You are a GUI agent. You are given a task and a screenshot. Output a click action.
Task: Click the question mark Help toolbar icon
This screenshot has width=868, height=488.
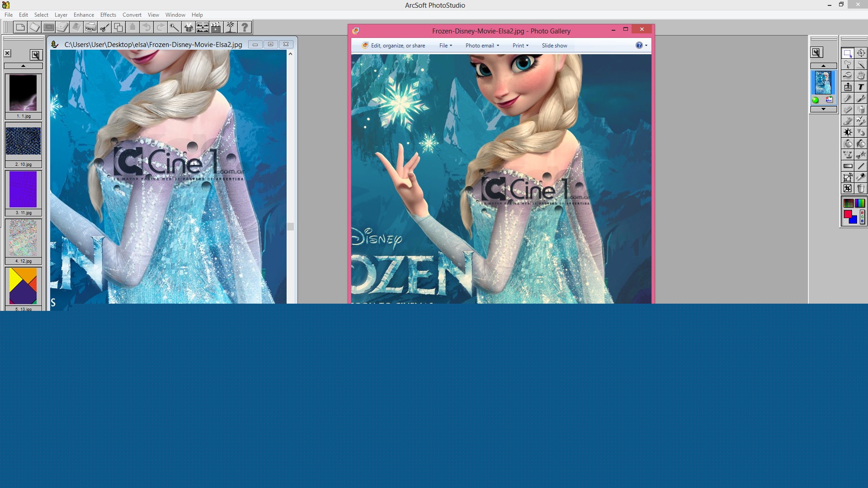pos(245,27)
